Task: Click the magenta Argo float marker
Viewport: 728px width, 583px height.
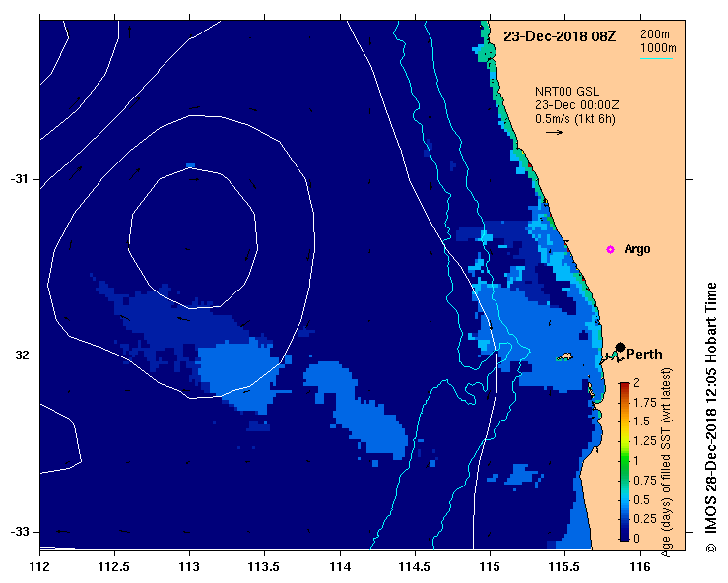Action: tap(610, 250)
